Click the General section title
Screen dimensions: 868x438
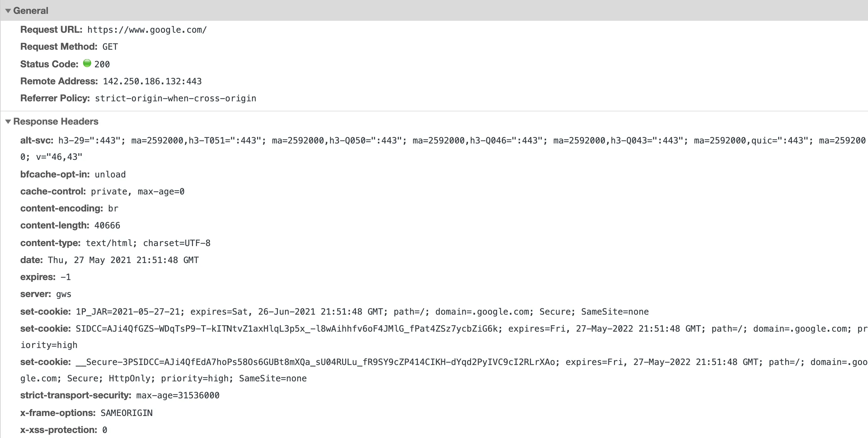coord(31,11)
